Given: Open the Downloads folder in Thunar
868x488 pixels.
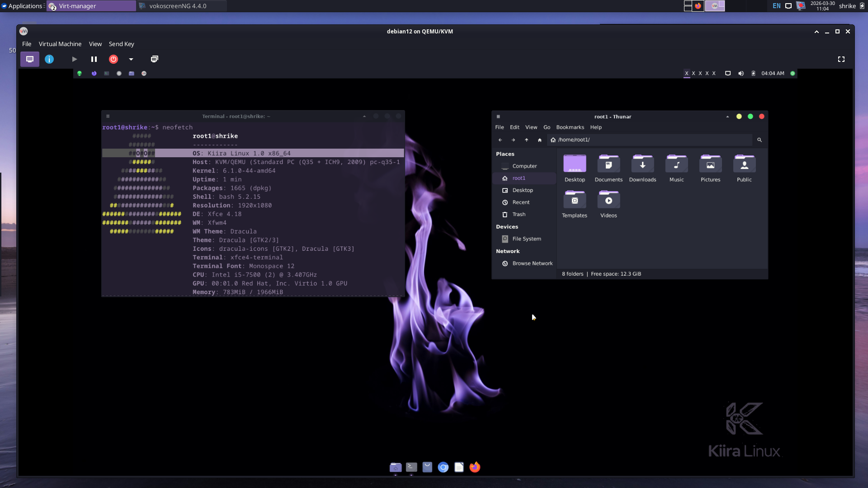Looking at the screenshot, I should 642,168.
